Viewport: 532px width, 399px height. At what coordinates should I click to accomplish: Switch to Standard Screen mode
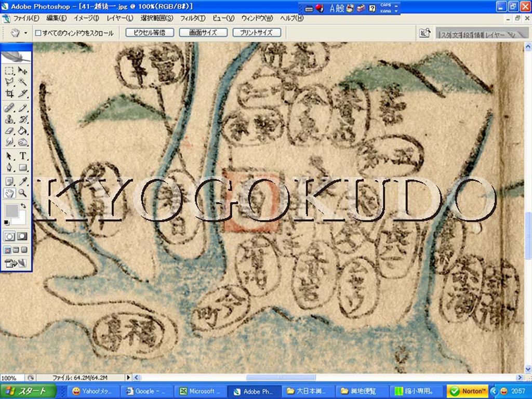click(8, 250)
